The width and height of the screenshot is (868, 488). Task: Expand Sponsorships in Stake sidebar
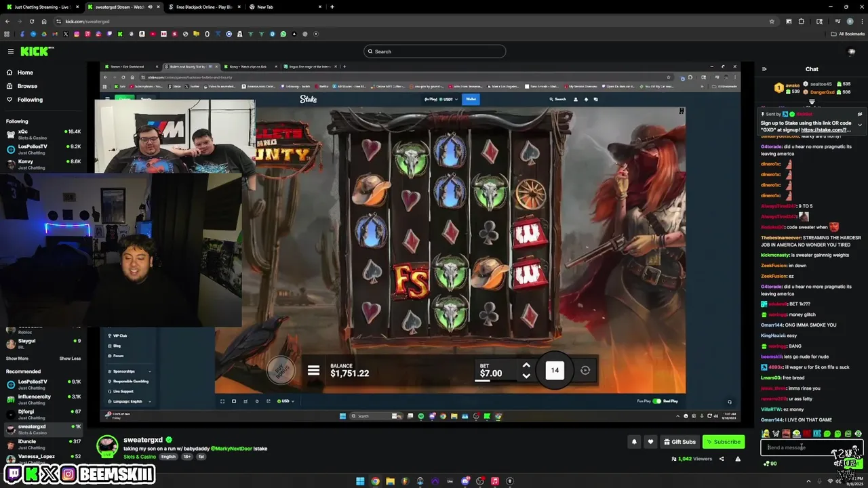(x=128, y=371)
